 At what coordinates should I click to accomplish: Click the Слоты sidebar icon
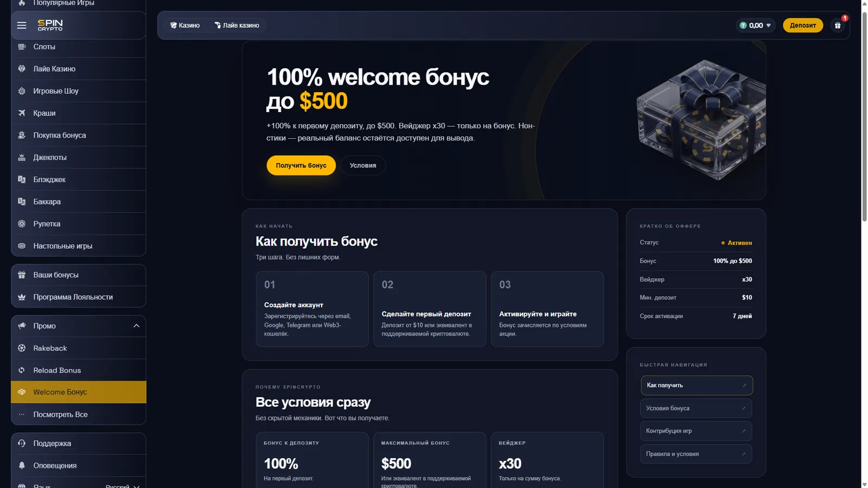[22, 47]
